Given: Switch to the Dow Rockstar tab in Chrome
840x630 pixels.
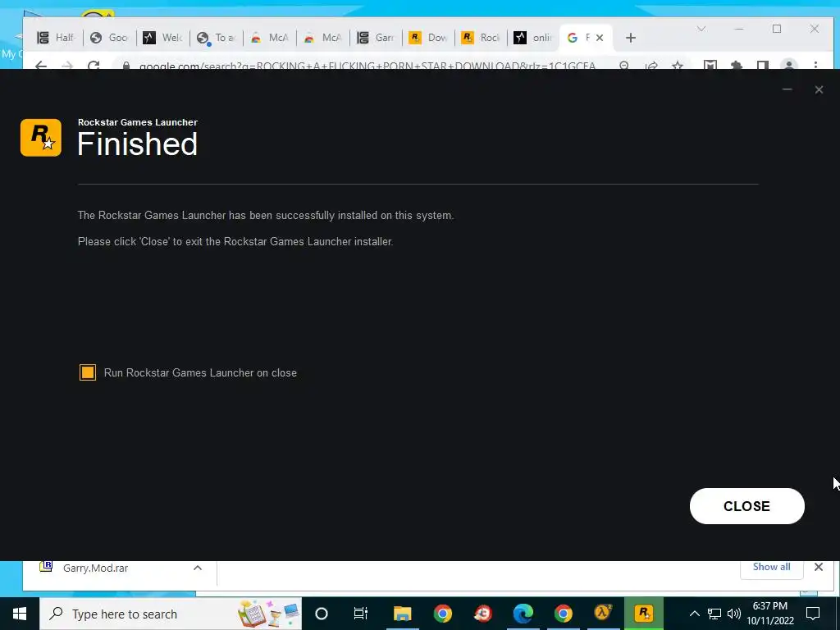Looking at the screenshot, I should click(x=429, y=38).
